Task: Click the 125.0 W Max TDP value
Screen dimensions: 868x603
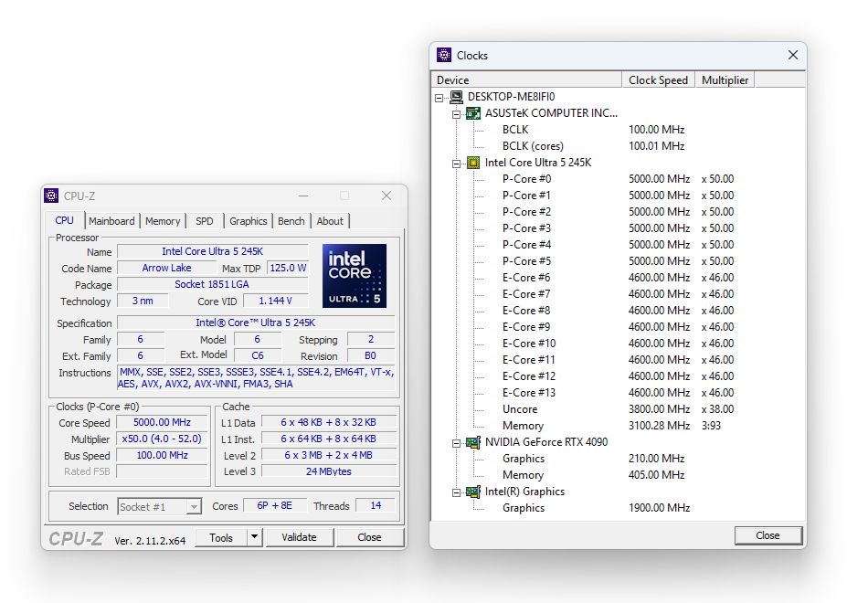Action: [288, 268]
